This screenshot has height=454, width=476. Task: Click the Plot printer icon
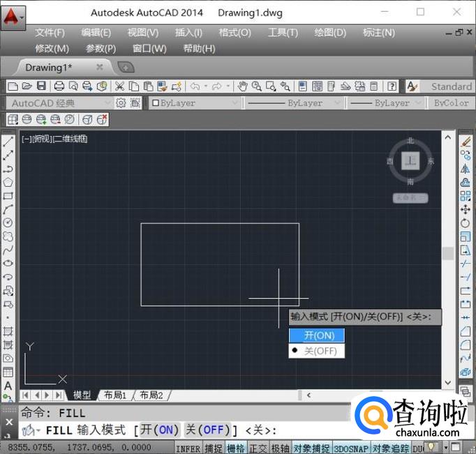[59, 86]
